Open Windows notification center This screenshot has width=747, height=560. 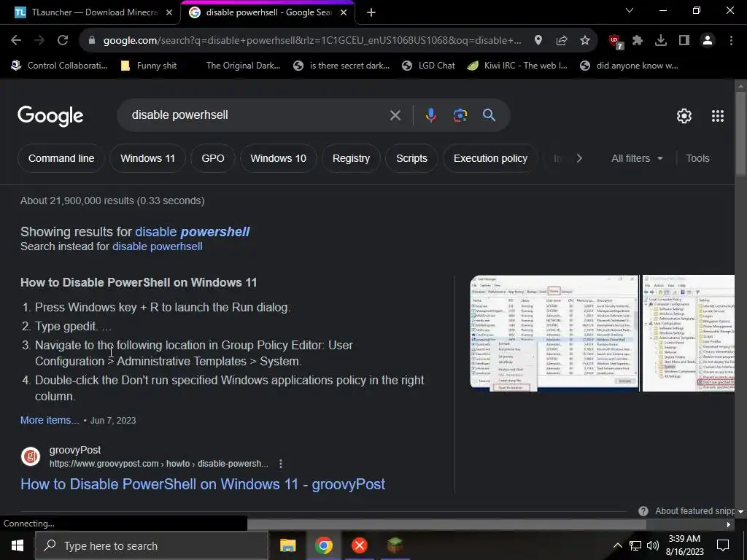tap(723, 545)
